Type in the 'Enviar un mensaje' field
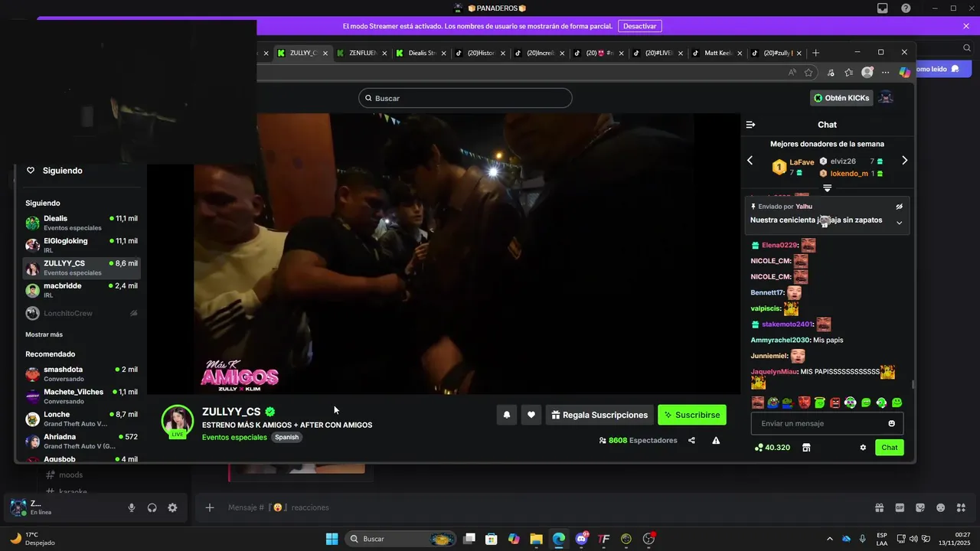This screenshot has width=980, height=551. tap(827, 423)
